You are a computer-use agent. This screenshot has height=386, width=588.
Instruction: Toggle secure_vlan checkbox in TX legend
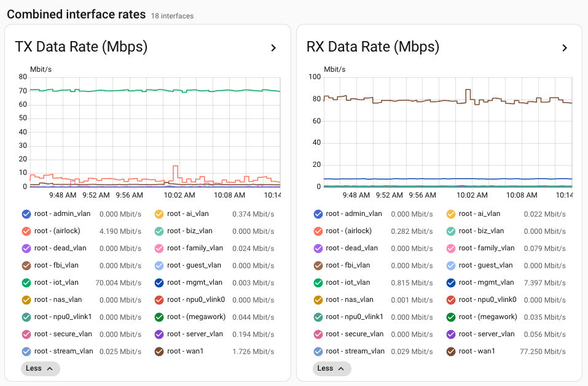(26, 334)
